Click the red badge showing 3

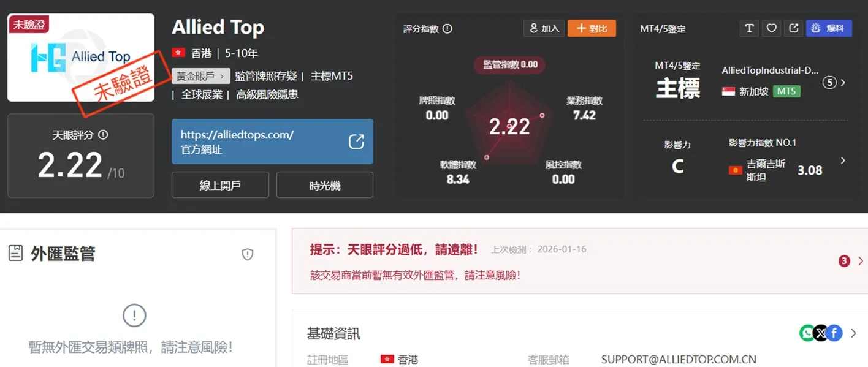844,261
